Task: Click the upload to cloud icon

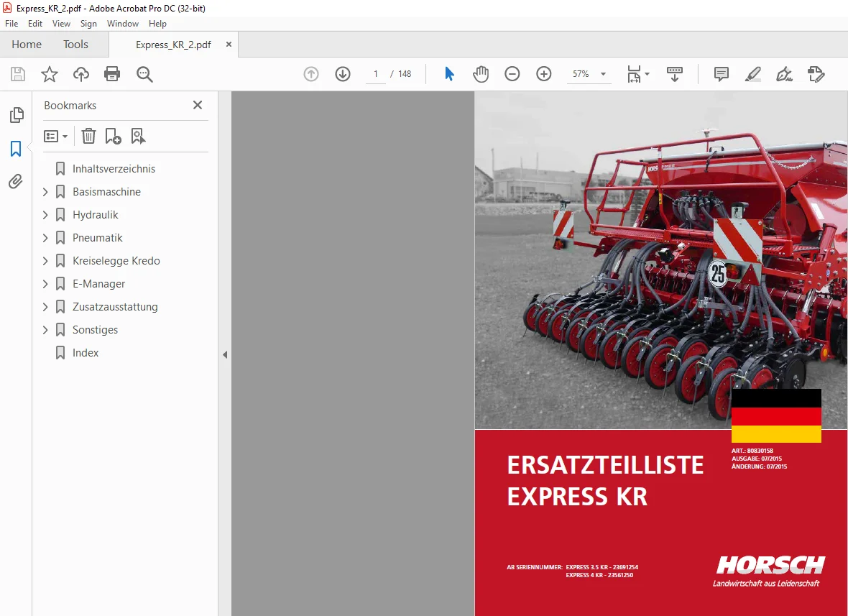Action: pyautogui.click(x=81, y=74)
